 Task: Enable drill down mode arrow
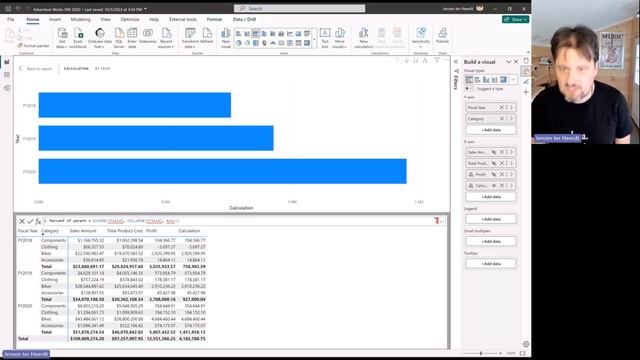point(407,60)
